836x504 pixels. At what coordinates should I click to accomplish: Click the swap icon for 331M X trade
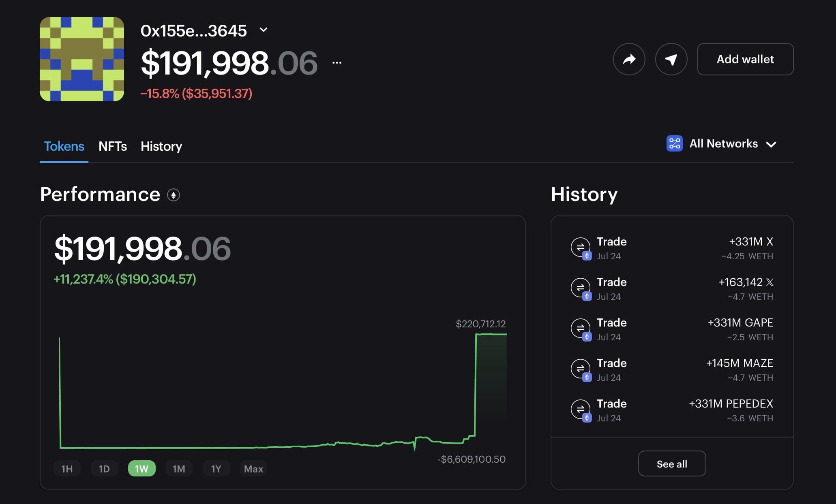click(x=580, y=247)
